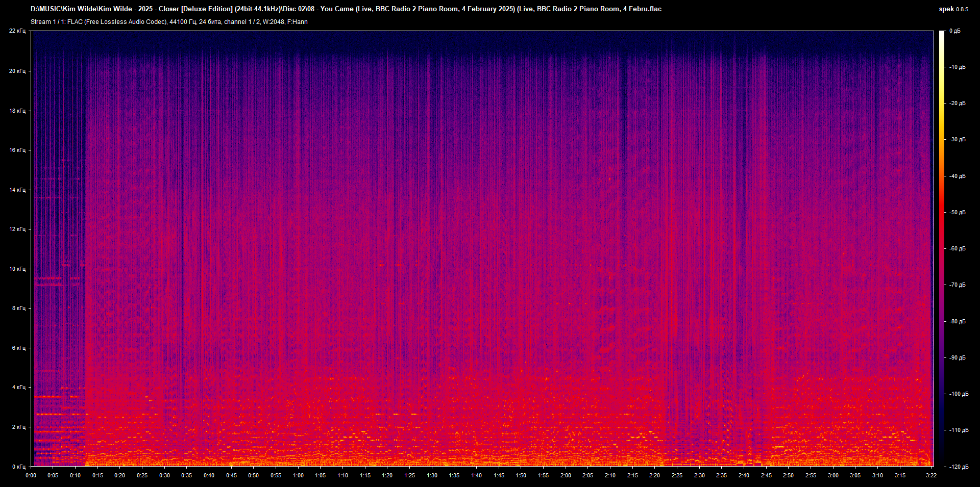This screenshot has width=980, height=487.
Task: Click the -60 дБ level scale label
Action: coord(958,249)
